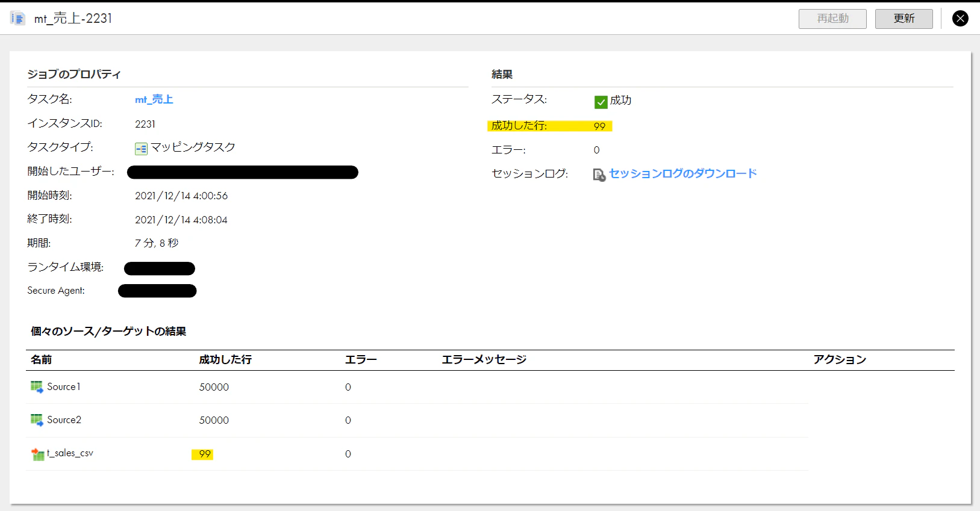The height and width of the screenshot is (511, 980).
Task: Click the Source1 source icon
Action: pyautogui.click(x=37, y=387)
